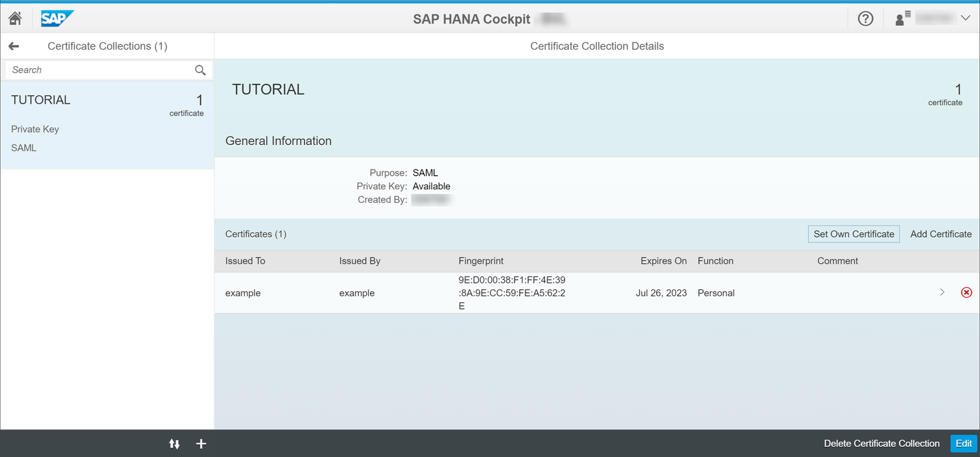Click the Comment column header

point(838,261)
